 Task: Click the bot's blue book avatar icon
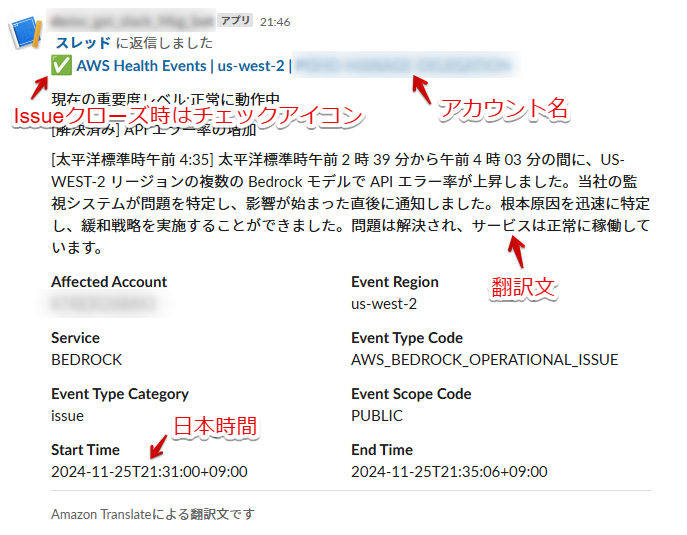(25, 32)
